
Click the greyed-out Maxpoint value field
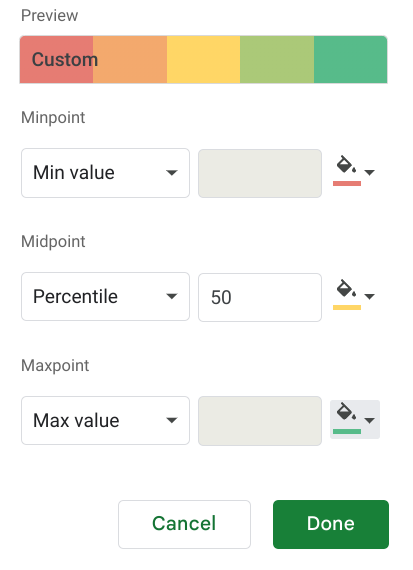[260, 421]
